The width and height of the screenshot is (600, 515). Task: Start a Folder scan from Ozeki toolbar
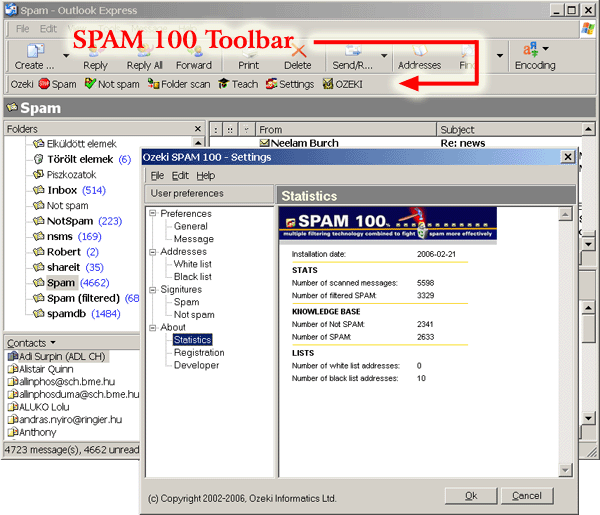[179, 84]
